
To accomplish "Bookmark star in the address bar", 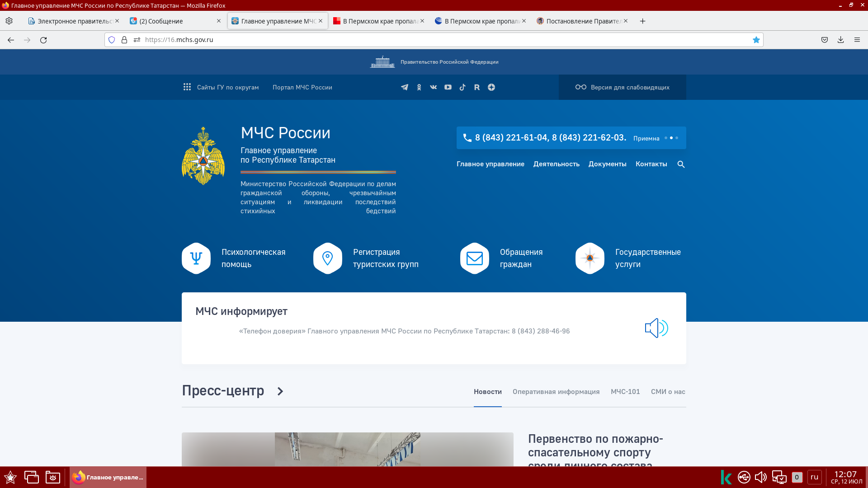I will click(x=756, y=40).
